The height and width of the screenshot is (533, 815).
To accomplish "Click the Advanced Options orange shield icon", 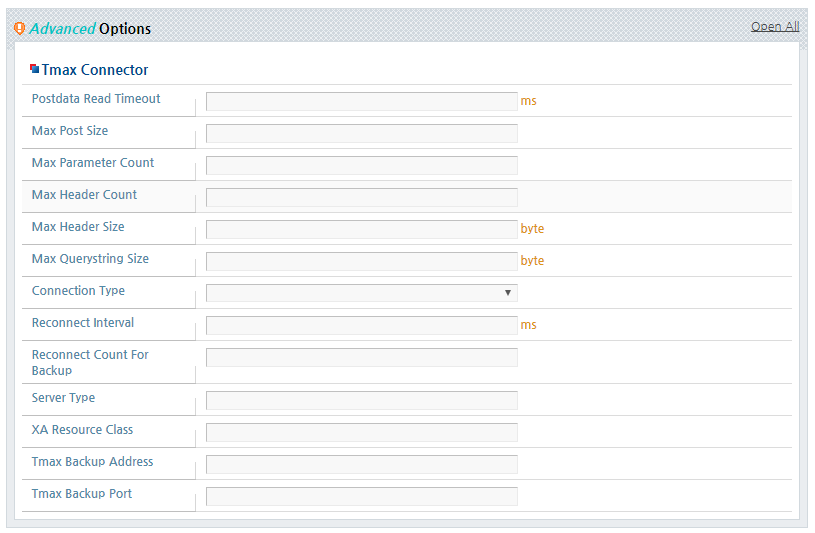I will [19, 28].
